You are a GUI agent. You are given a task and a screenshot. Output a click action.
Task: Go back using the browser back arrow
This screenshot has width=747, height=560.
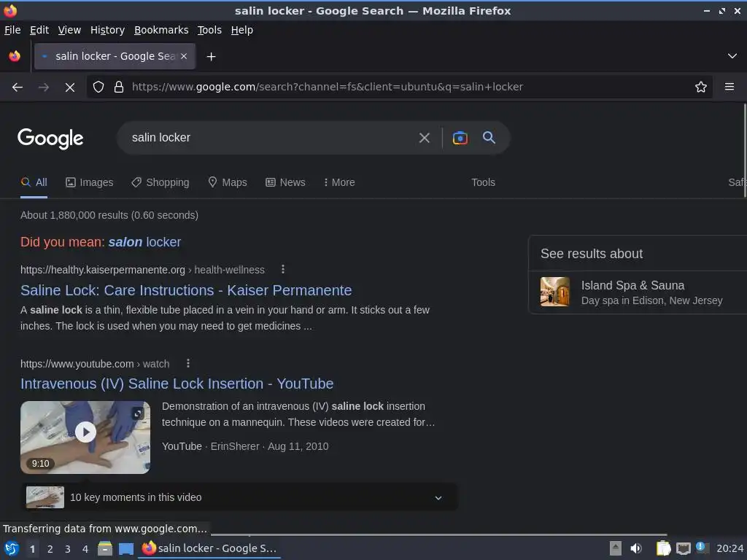18,87
